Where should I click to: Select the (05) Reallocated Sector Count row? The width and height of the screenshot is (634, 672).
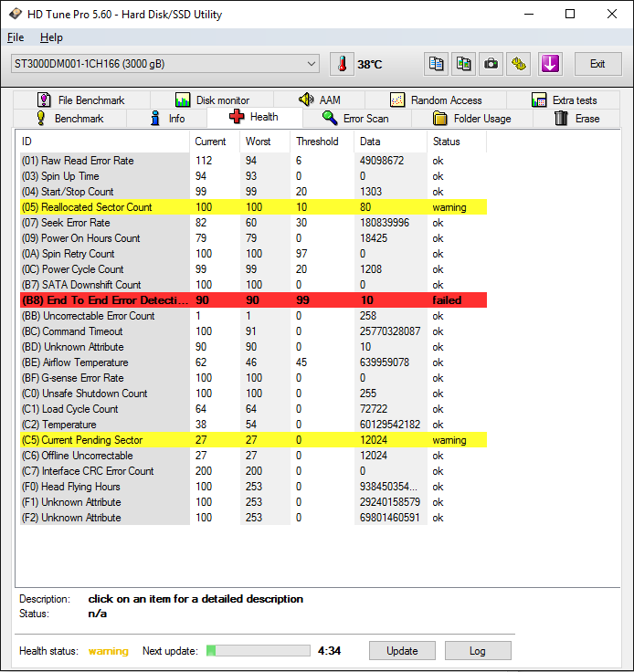tap(253, 207)
